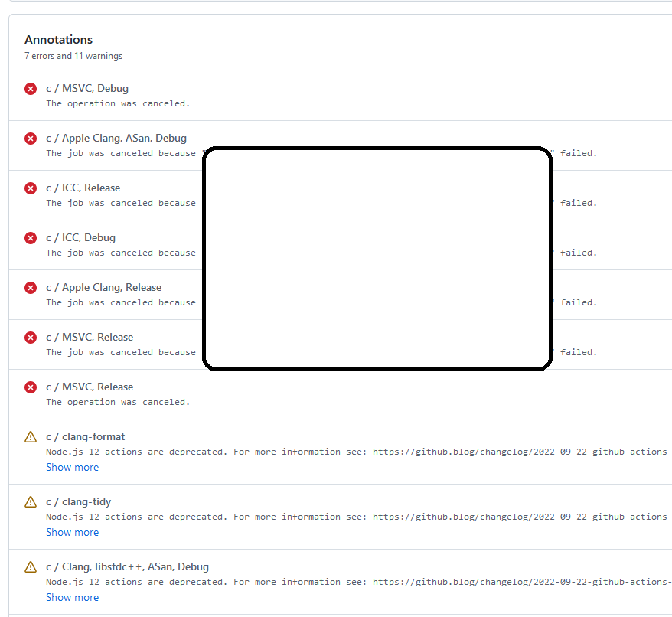The height and width of the screenshot is (617, 672).
Task: Open the 'c / clang-format' annotation
Action: [x=85, y=436]
